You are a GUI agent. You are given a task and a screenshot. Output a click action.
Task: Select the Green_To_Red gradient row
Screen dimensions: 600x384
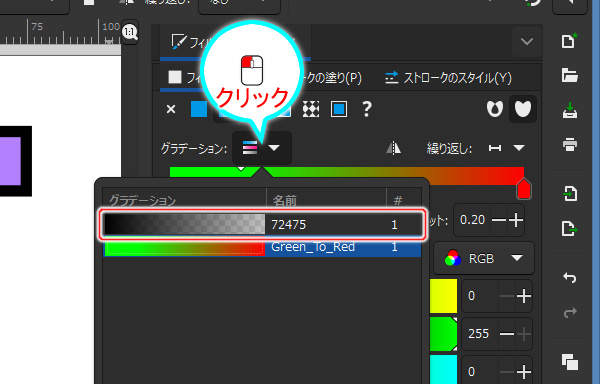pos(262,247)
